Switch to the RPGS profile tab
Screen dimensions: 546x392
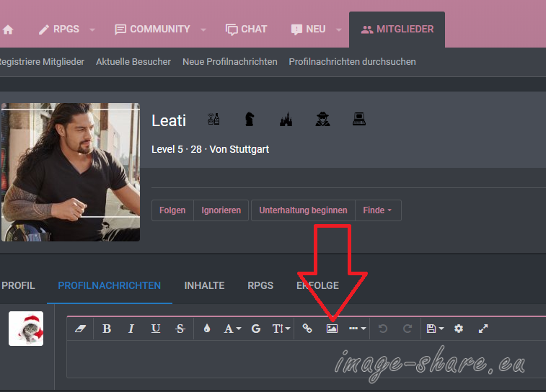(x=260, y=285)
